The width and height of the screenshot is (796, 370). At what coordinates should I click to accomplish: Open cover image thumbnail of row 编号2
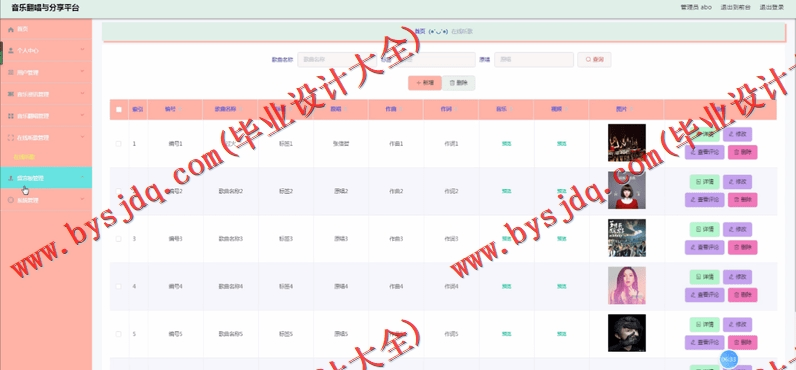pos(627,190)
